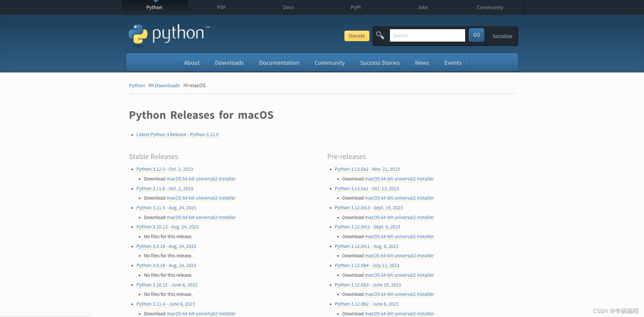Open Python 3.12.0b3 - June 19, 2023 pre-release

[368, 285]
